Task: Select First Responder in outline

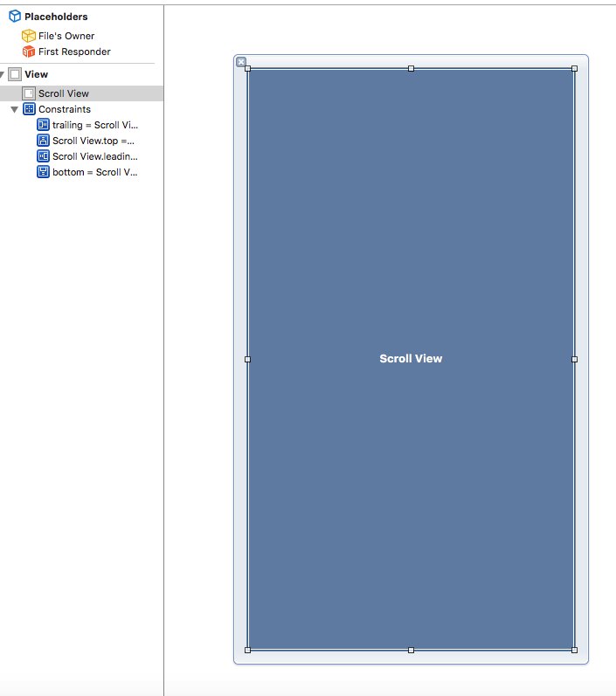Action: coord(74,52)
